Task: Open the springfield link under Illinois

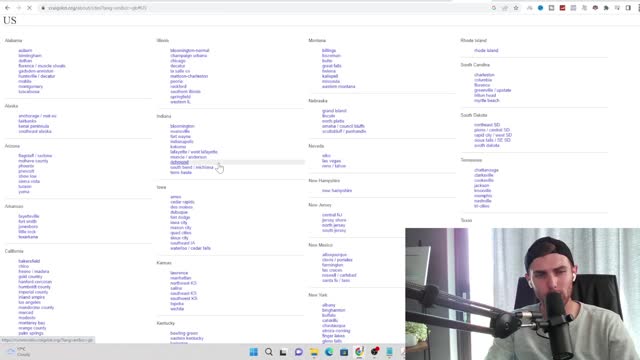Action: (180, 97)
